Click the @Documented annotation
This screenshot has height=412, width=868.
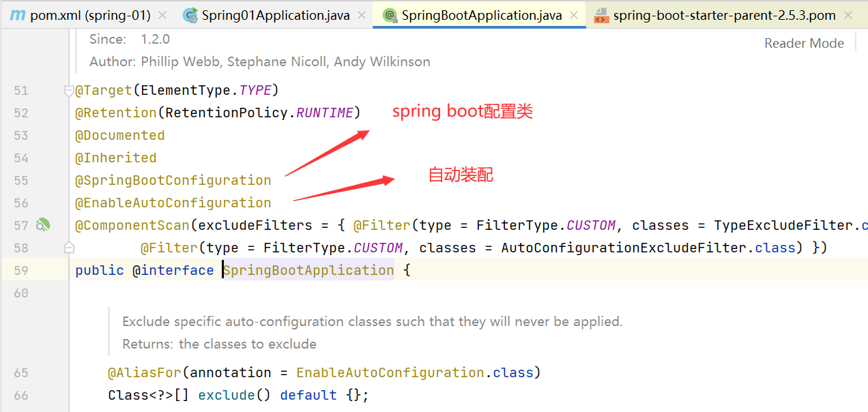(120, 135)
